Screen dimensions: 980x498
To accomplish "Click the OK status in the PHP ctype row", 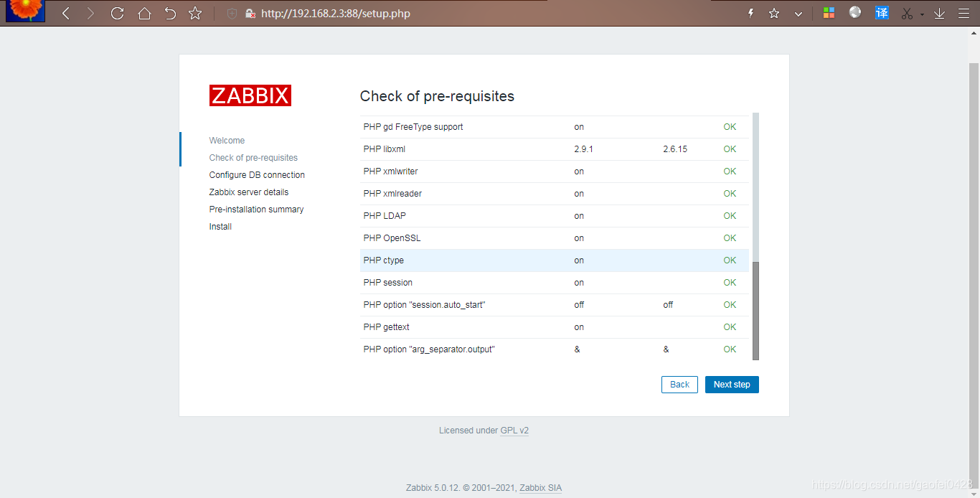I will click(730, 260).
